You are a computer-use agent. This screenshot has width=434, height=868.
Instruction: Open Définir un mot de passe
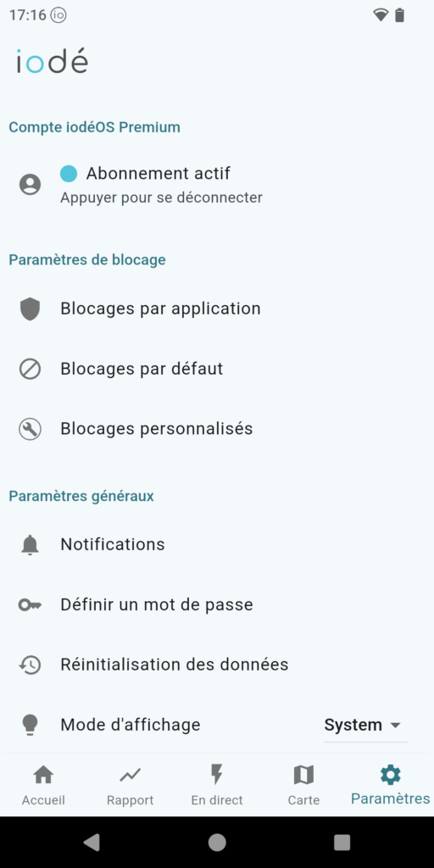217,605
